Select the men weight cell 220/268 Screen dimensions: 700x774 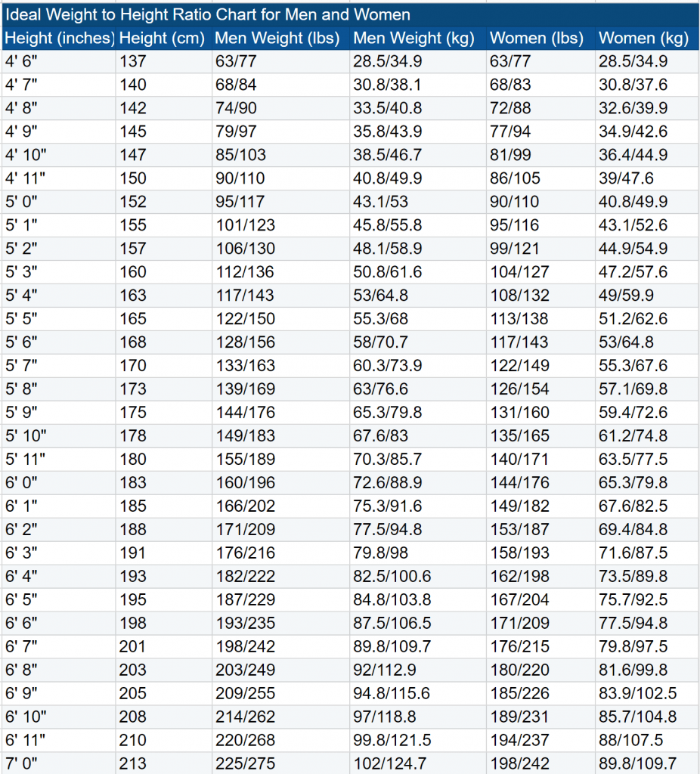tap(280, 740)
